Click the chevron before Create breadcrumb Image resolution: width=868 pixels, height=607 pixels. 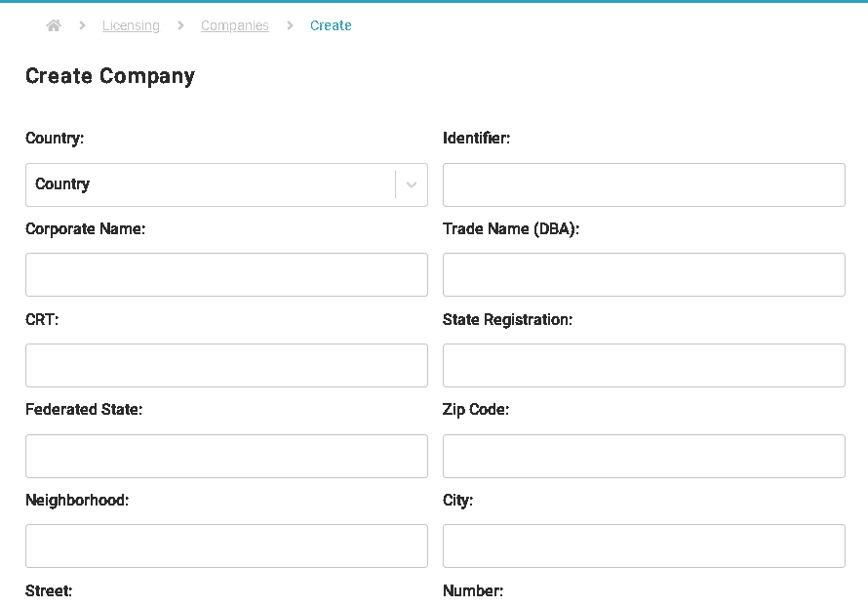coord(290,25)
